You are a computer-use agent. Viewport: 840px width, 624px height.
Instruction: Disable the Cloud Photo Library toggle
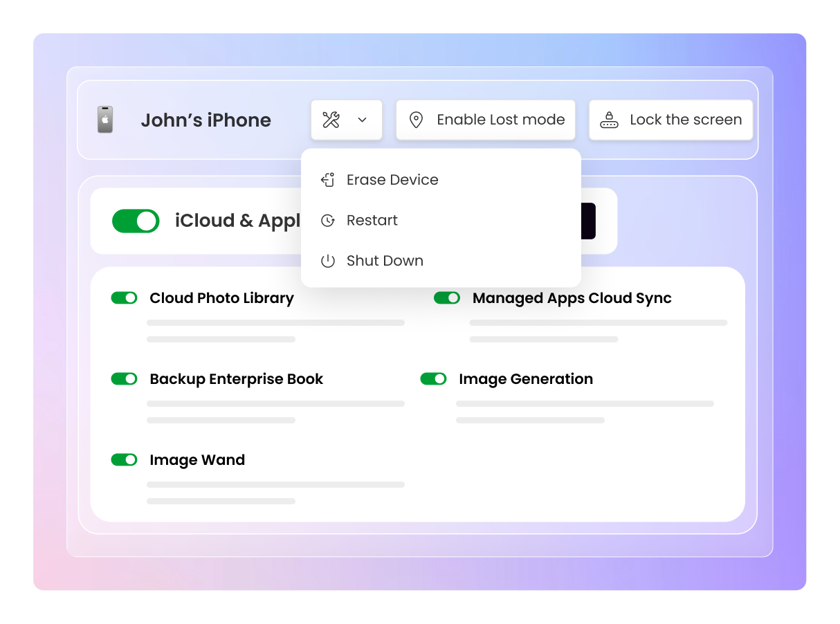125,298
